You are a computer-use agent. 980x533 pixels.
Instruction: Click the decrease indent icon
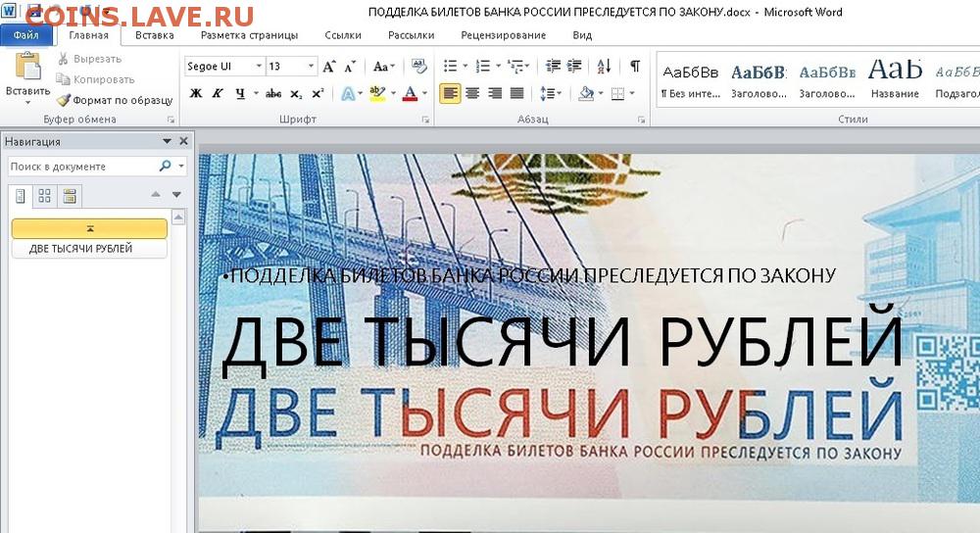click(553, 67)
